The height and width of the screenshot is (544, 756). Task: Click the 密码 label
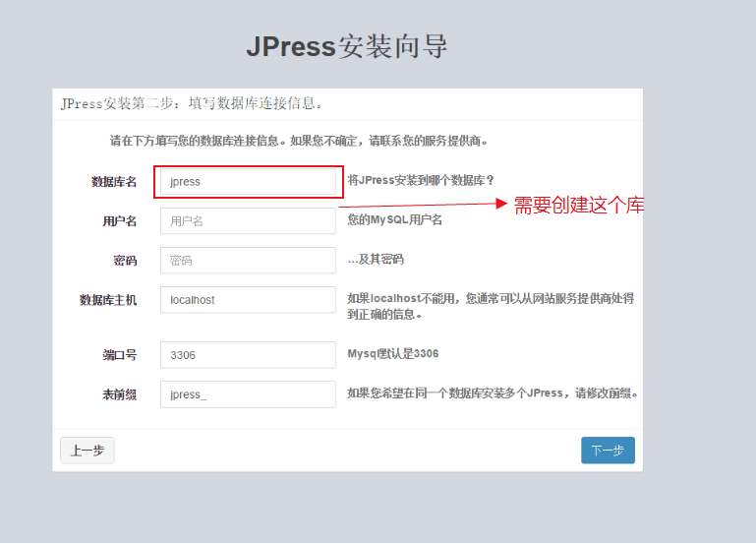126,261
